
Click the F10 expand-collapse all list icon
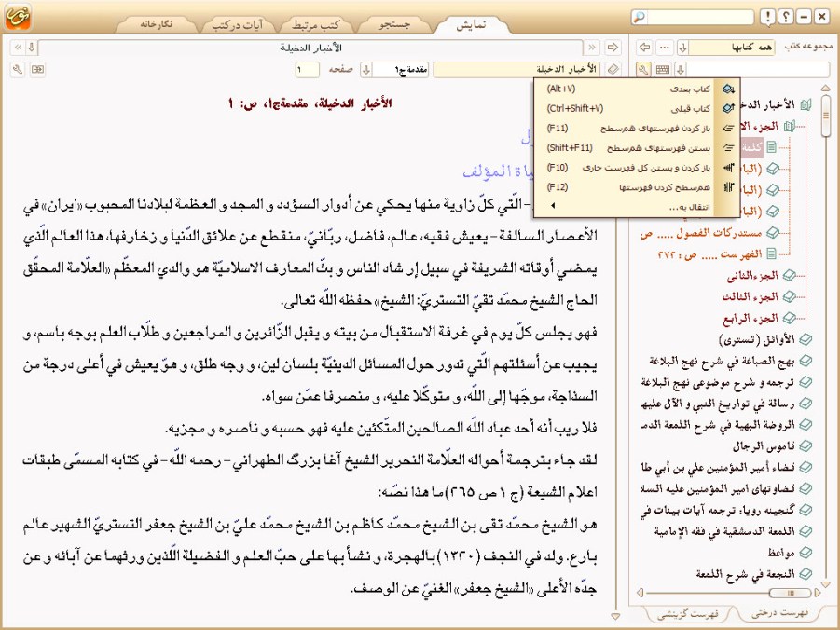pos(728,168)
